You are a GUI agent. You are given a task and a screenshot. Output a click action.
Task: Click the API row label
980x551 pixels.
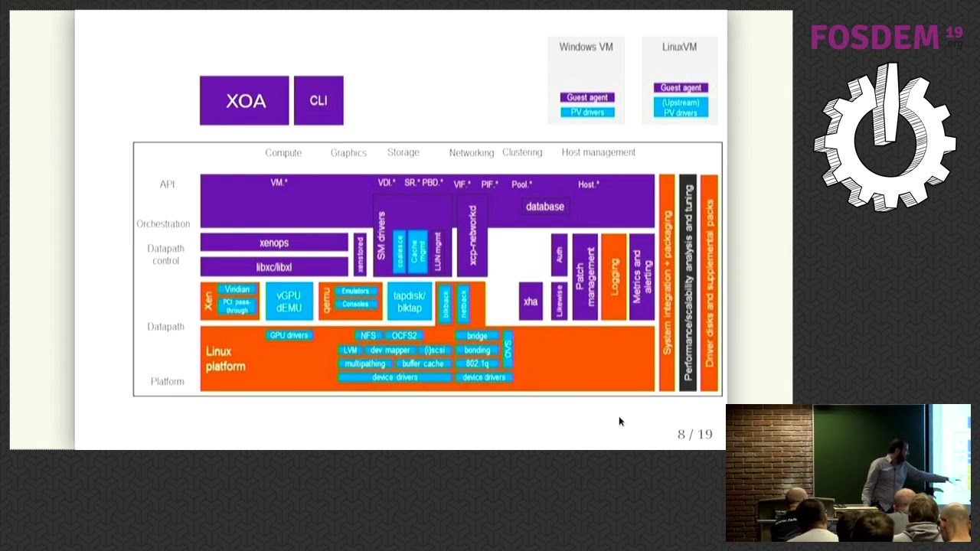tap(167, 184)
